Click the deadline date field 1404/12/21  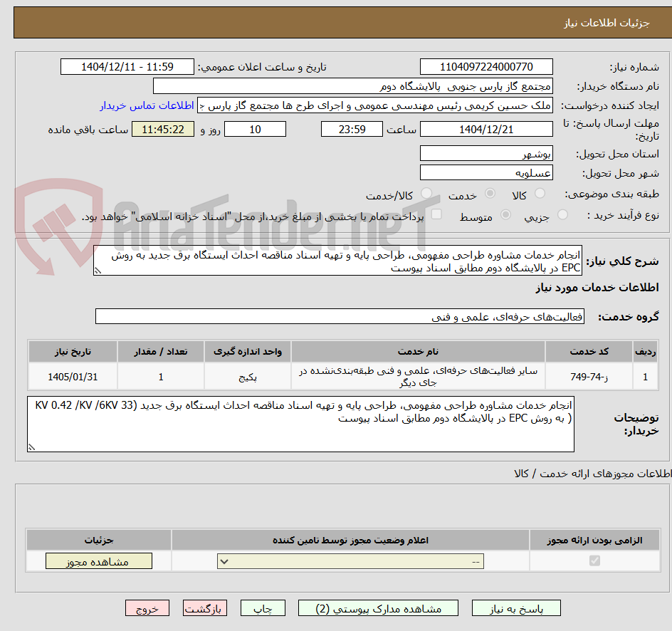pos(486,129)
